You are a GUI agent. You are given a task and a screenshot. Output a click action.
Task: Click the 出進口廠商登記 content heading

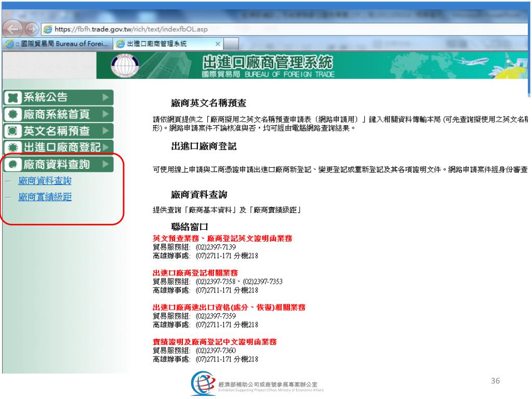coord(204,147)
